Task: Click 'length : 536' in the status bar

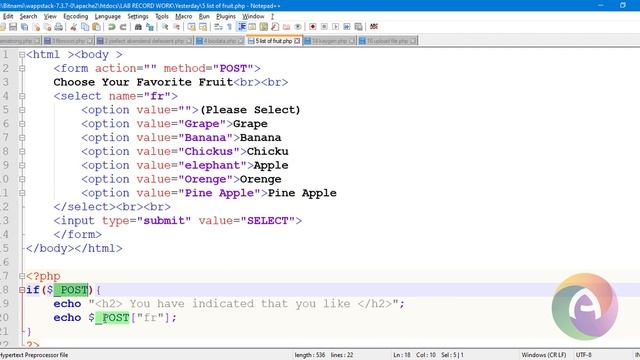Action: coord(310,355)
